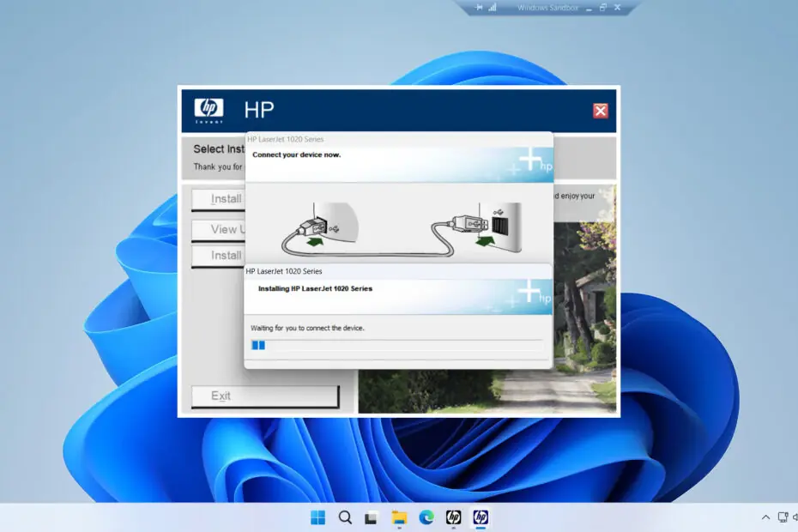The height and width of the screenshot is (532, 798).
Task: Select the active HP installer taskbar icon
Action: coord(481,517)
